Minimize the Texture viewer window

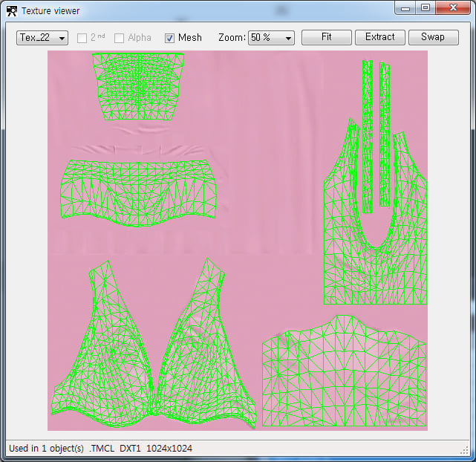click(x=405, y=8)
